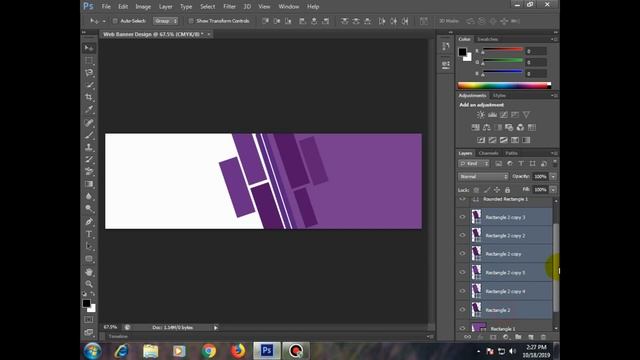
Task: Select the Eraser tool
Action: tap(89, 171)
